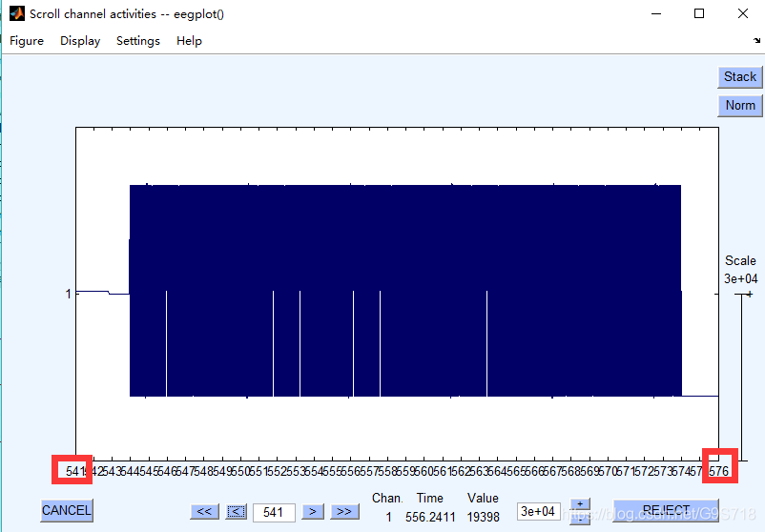The height and width of the screenshot is (532, 765).
Task: Focus the time position field showing 541
Action: point(274,513)
